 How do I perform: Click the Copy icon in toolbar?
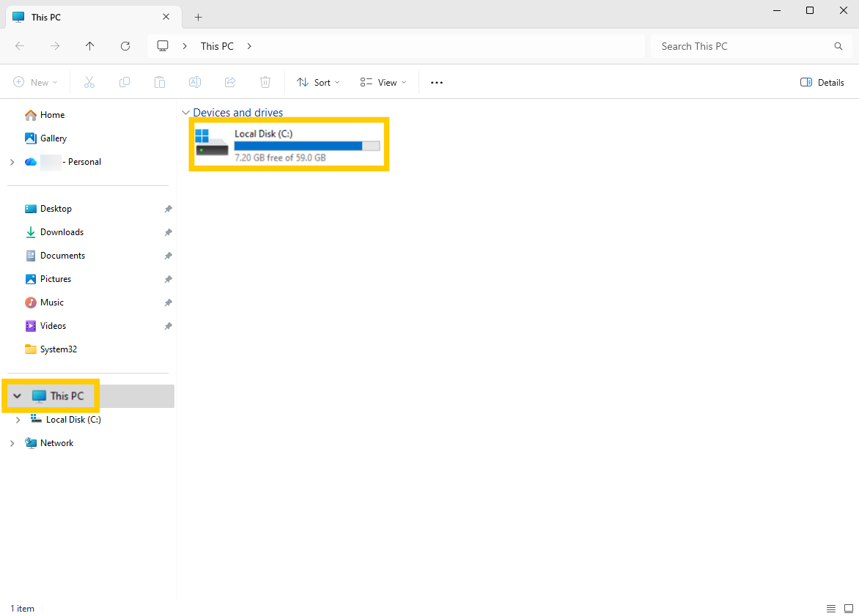(x=125, y=82)
